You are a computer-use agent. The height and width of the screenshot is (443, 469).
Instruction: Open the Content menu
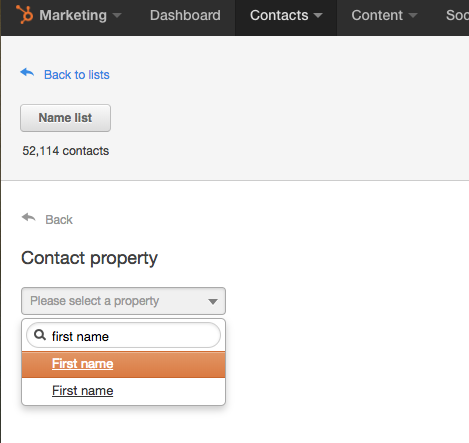pyautogui.click(x=384, y=15)
